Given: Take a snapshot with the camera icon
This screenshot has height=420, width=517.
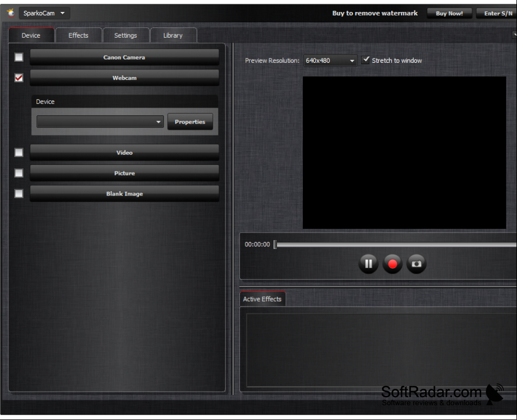Looking at the screenshot, I should (416, 264).
